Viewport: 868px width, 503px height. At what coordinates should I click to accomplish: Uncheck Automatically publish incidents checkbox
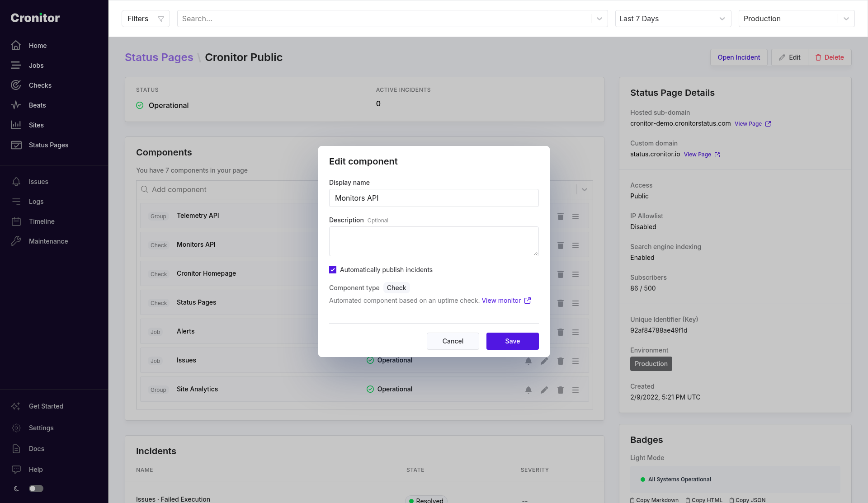[x=333, y=270]
